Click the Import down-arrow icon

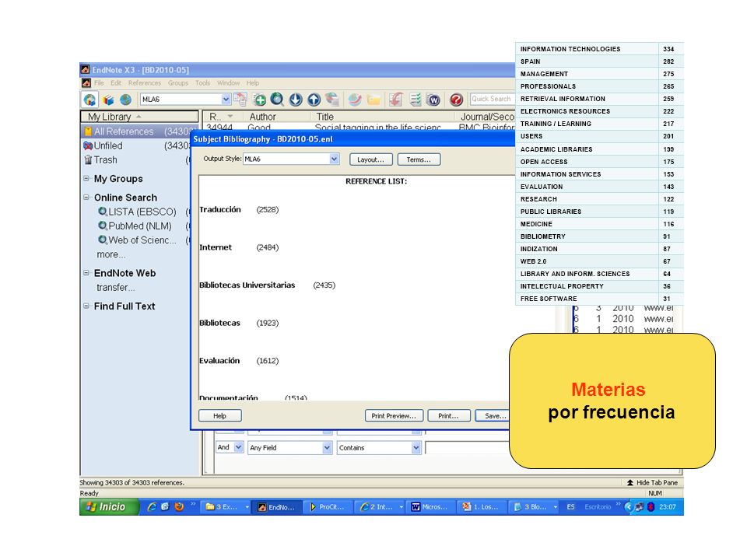coord(296,100)
